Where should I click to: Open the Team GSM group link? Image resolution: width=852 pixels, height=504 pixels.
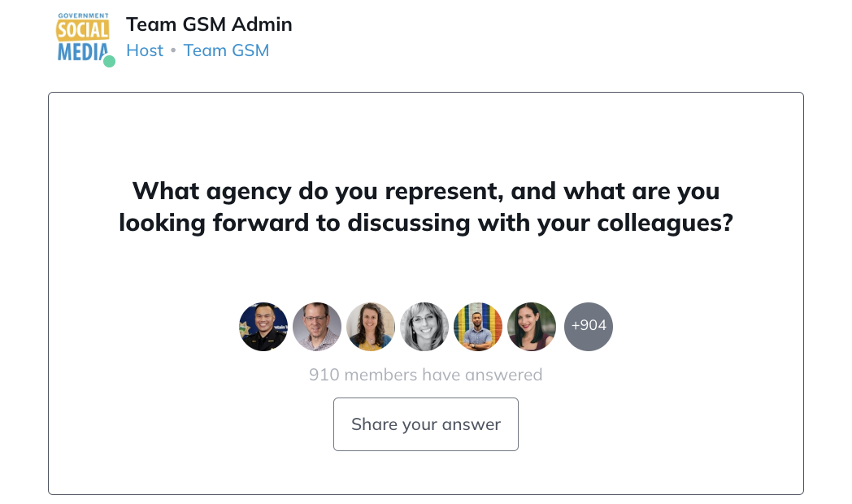pyautogui.click(x=226, y=50)
